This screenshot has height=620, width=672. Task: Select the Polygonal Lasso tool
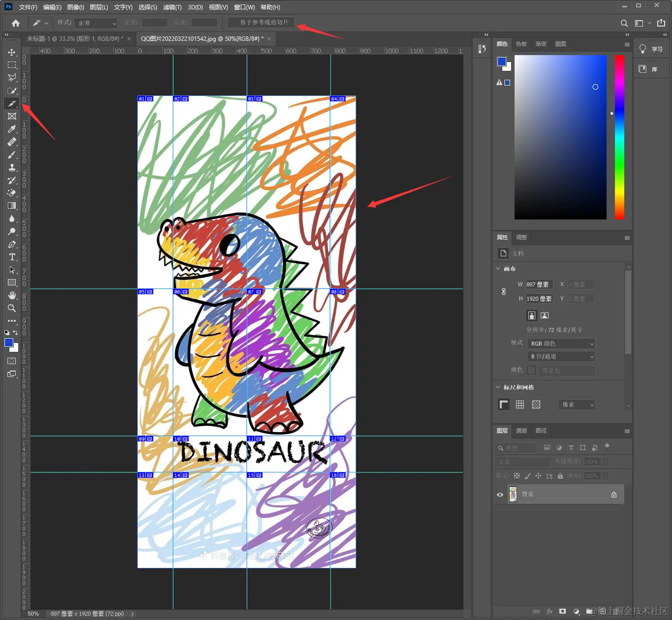pos(12,78)
